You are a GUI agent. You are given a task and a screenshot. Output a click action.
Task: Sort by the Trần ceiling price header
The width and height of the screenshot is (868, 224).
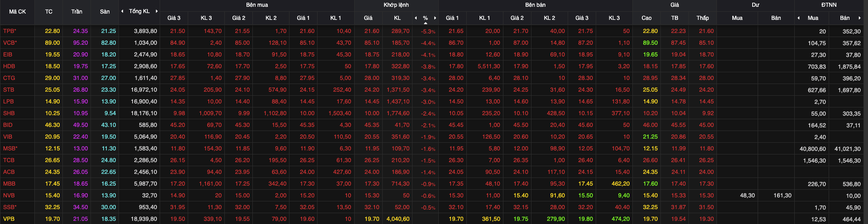point(77,12)
